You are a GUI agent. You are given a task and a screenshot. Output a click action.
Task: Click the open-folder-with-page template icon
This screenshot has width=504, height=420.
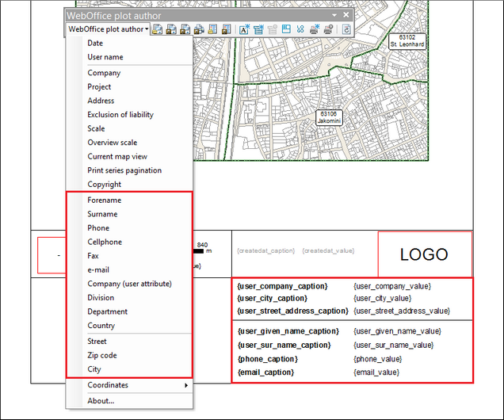click(x=157, y=29)
